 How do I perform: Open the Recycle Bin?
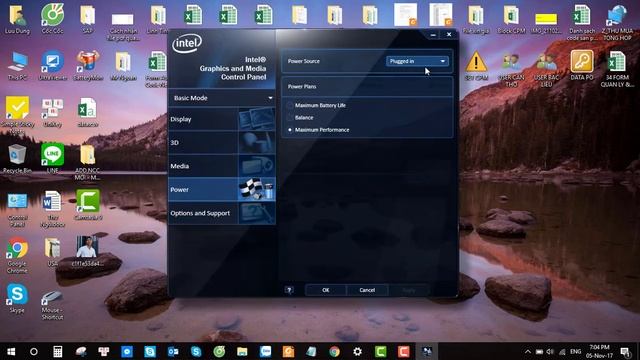(x=17, y=159)
